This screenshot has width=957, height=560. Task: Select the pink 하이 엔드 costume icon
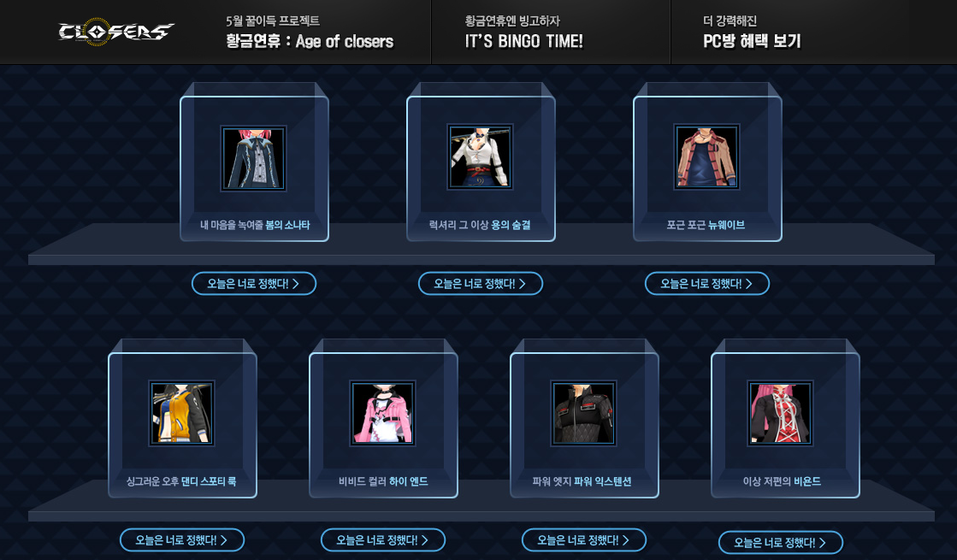point(382,414)
